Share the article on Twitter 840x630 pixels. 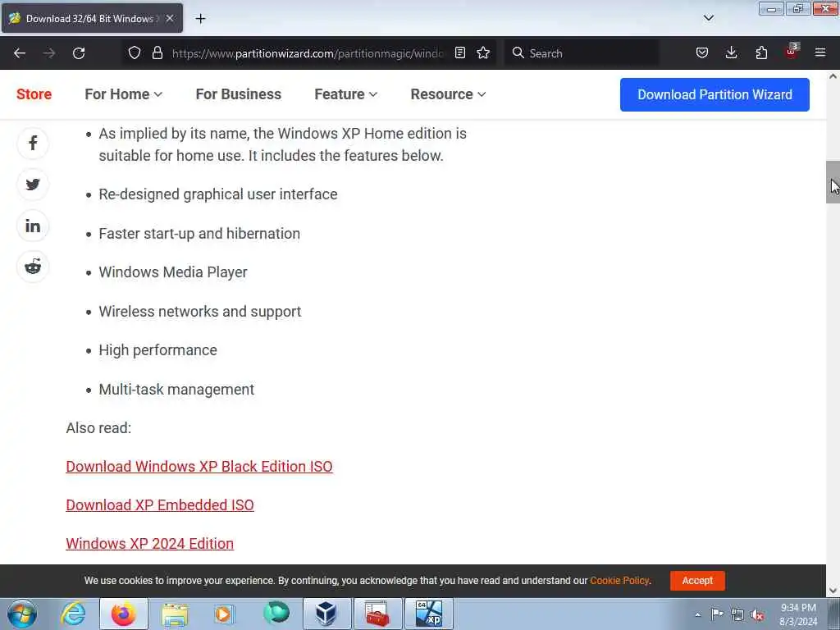click(33, 185)
